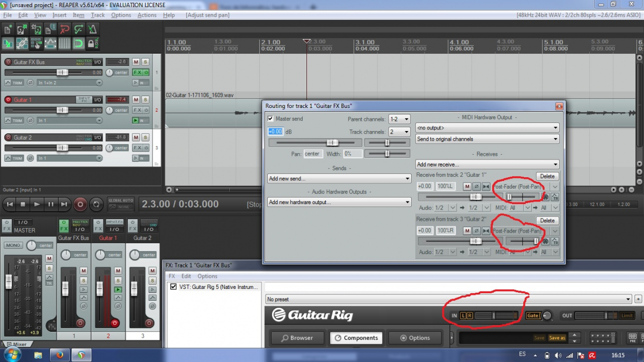Toggle envelope move with items icon
Image resolution: width=644 pixels, height=362 pixels.
click(x=50, y=43)
